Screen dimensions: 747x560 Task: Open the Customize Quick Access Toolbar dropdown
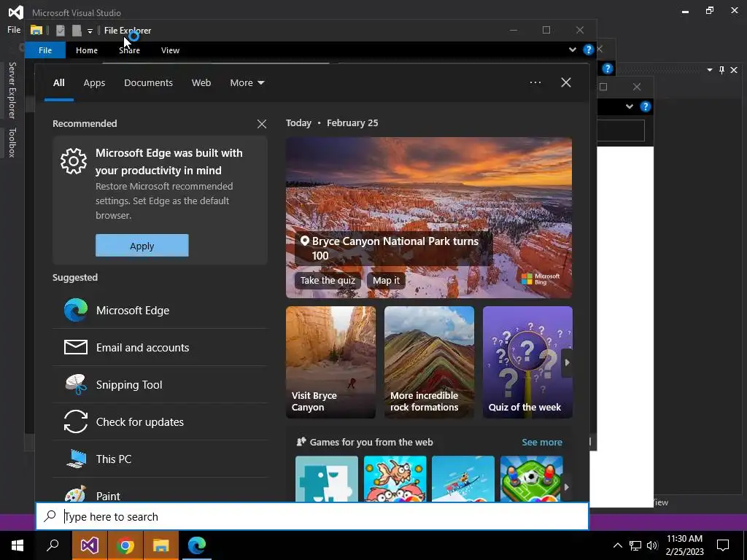pos(90,31)
